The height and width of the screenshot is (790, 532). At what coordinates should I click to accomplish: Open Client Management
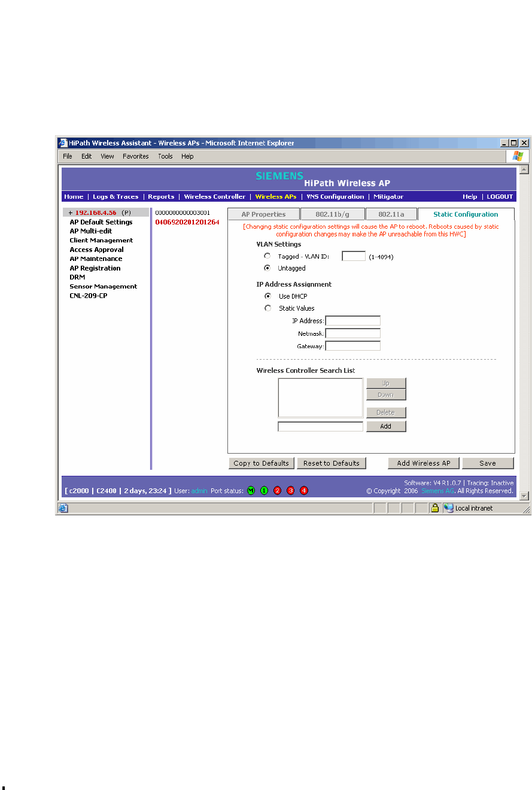pos(101,241)
